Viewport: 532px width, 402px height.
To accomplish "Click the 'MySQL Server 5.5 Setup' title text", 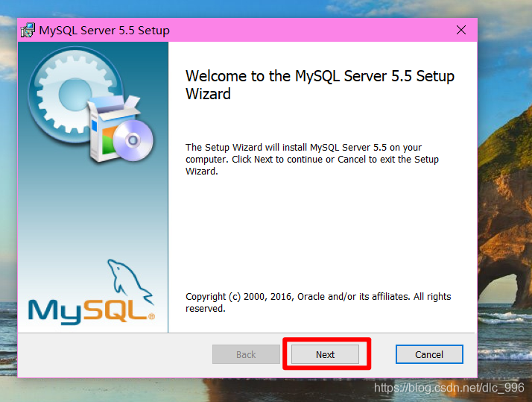I will tap(104, 31).
